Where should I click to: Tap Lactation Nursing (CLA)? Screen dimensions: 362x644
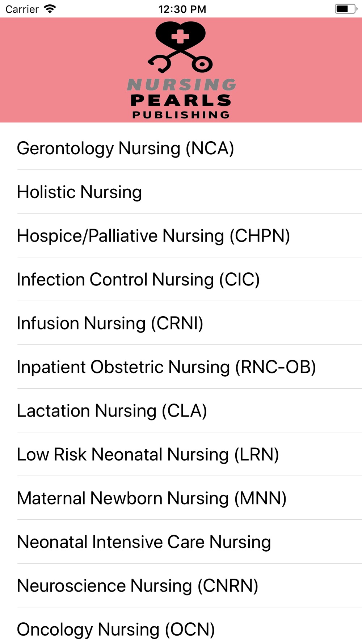(x=181, y=411)
